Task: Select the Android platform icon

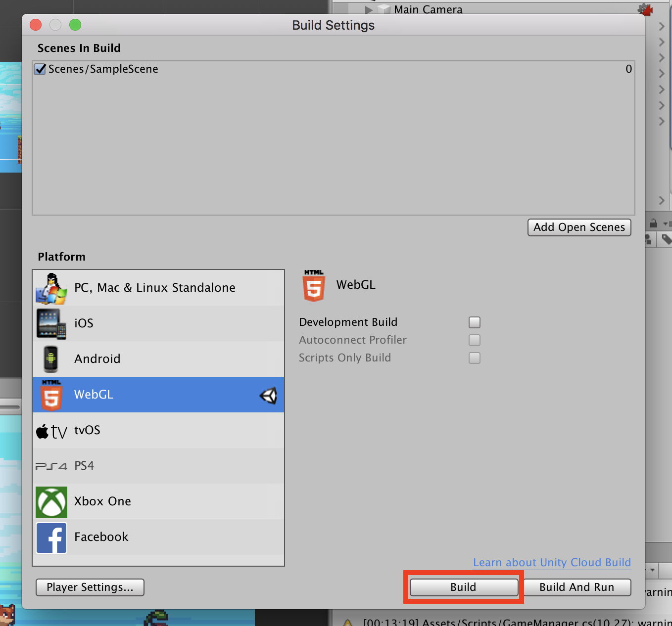Action: pos(51,359)
